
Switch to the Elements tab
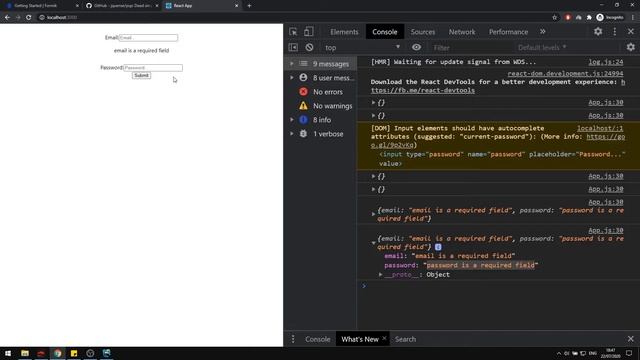(x=344, y=32)
